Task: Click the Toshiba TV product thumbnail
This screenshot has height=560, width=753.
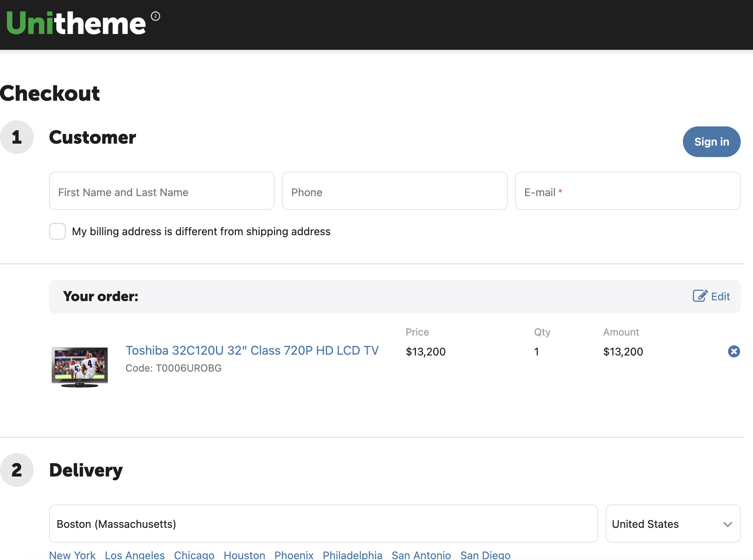Action: point(80,367)
